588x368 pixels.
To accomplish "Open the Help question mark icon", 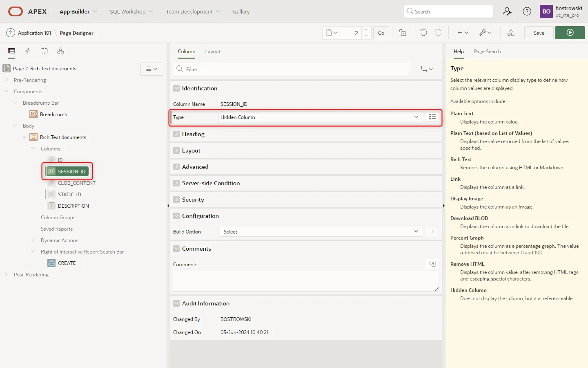I will point(527,11).
